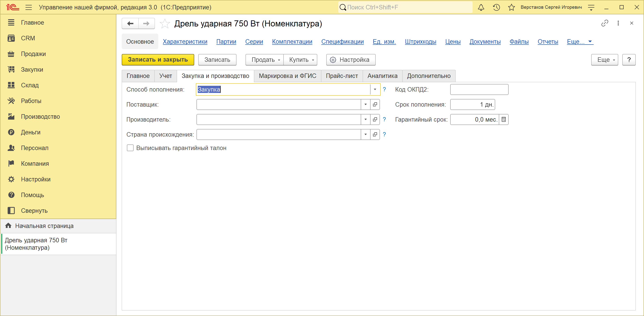Image resolution: width=644 pixels, height=316 pixels.
Task: Open Продать dropdown button
Action: tap(264, 60)
